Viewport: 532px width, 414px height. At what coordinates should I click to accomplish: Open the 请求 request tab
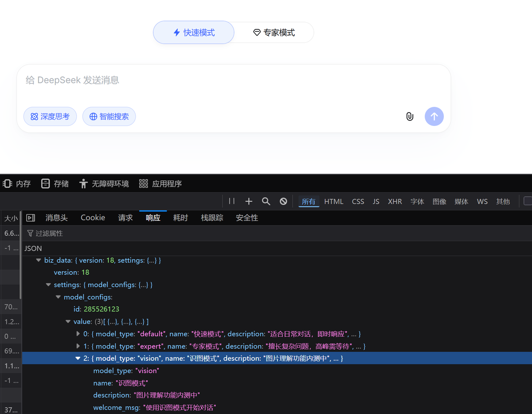coord(125,218)
